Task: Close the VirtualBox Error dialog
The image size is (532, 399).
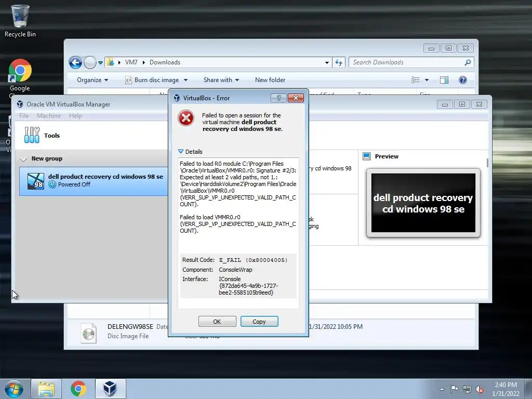Action: coord(296,98)
